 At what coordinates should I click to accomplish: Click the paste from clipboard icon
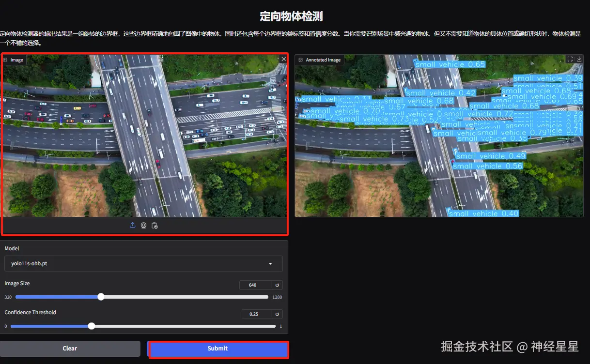click(x=155, y=225)
